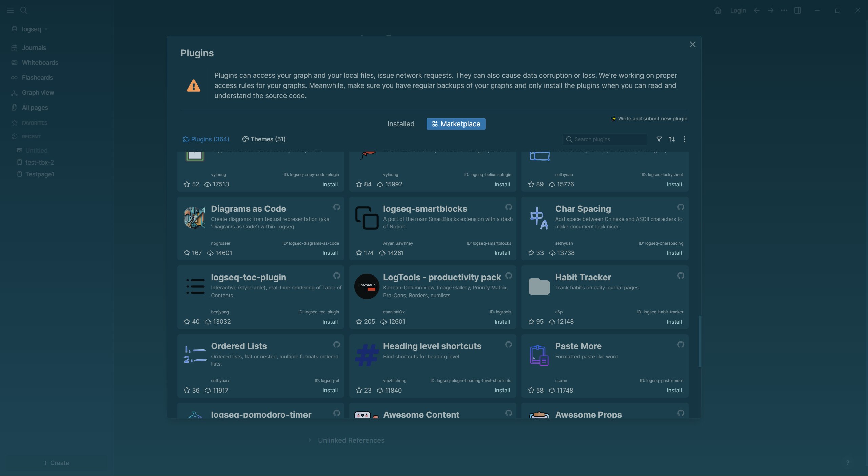Open the plugin filter icon
Screen dimensions: 868x476
pos(659,139)
